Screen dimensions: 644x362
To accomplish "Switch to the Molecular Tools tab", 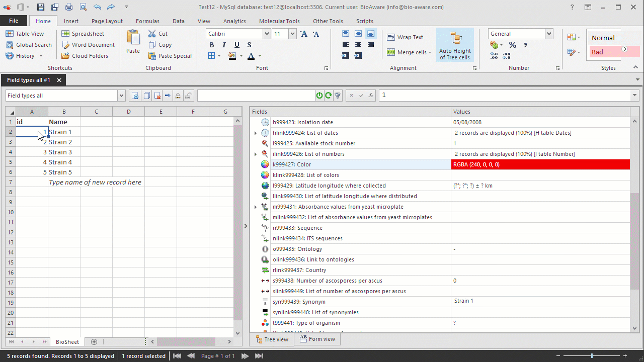I will (279, 21).
